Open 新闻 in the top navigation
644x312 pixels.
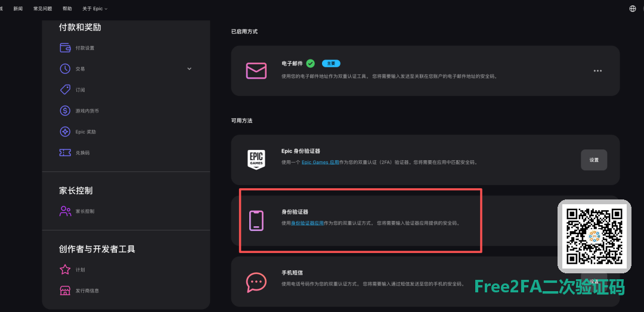(18, 8)
